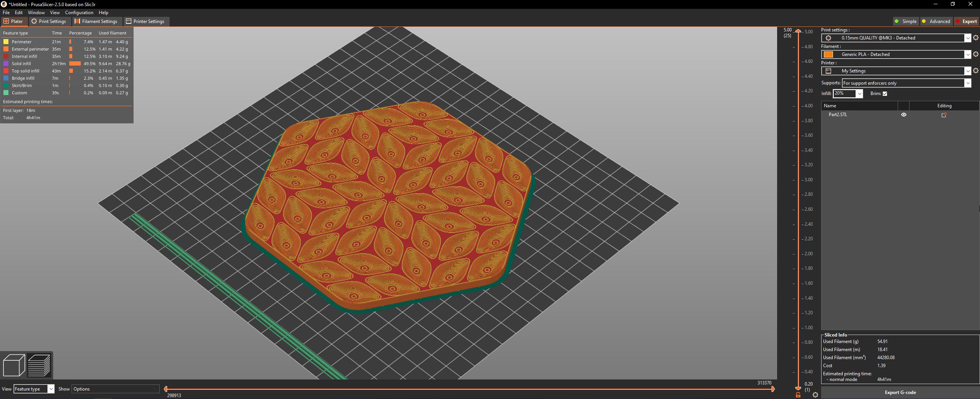
Task: Uncheck the Brim checkbox
Action: (885, 94)
